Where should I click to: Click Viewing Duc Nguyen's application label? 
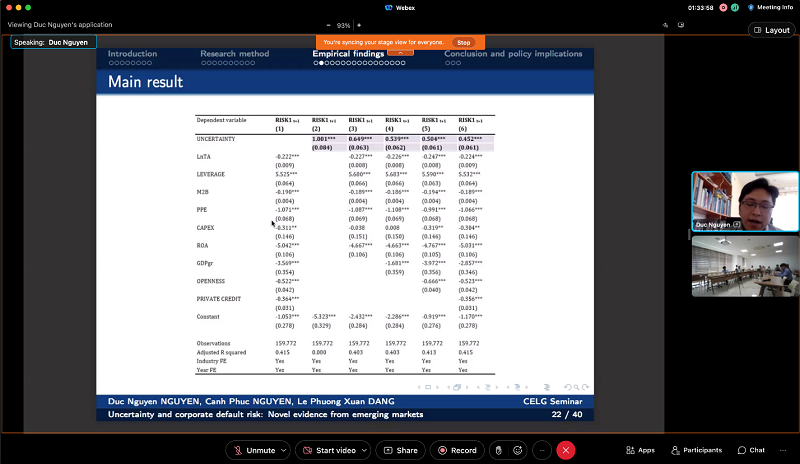pyautogui.click(x=60, y=25)
